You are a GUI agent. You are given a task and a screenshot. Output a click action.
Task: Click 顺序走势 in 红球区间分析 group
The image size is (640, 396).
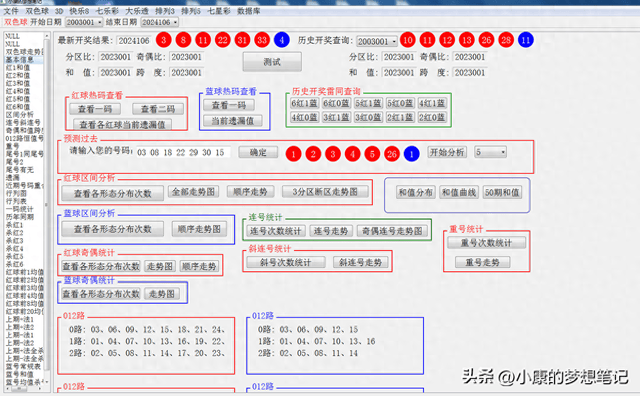tap(250, 191)
